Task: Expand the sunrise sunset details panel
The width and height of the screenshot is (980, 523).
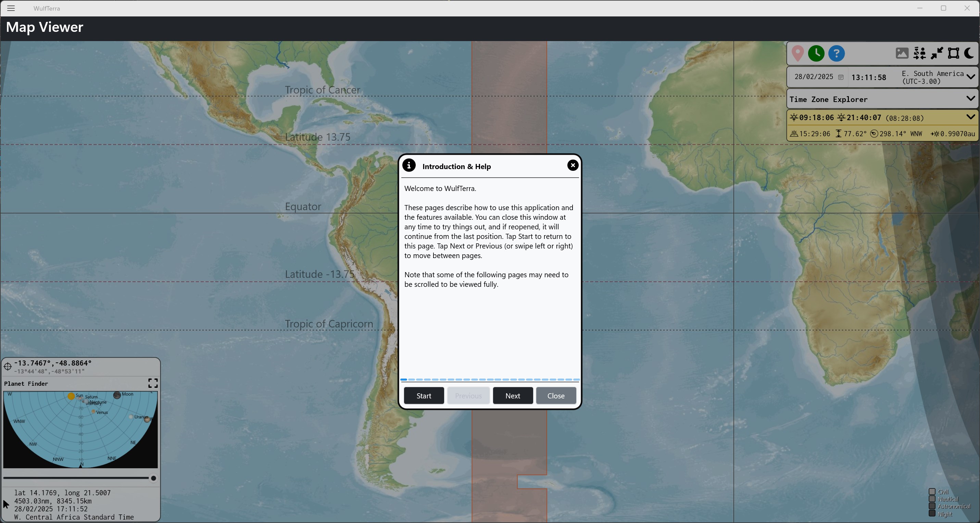Action: coord(970,117)
